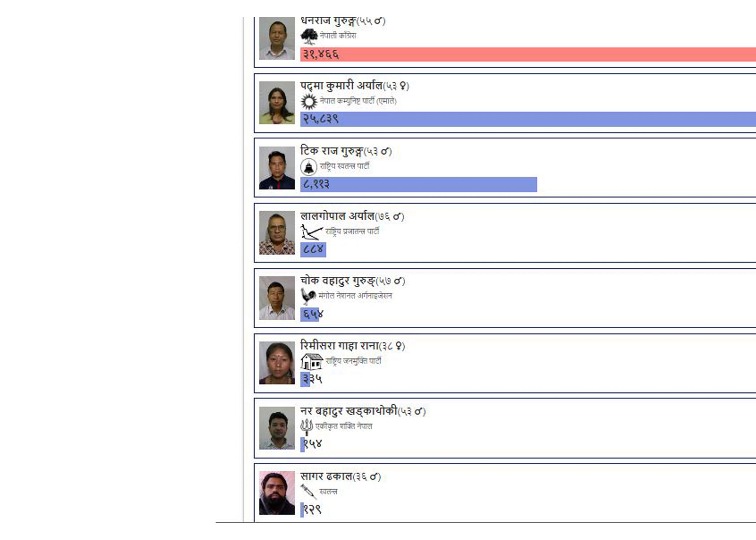Click the red vote bar showing ३१,४६६
Image resolution: width=756 pixels, height=540 pixels.
point(528,55)
